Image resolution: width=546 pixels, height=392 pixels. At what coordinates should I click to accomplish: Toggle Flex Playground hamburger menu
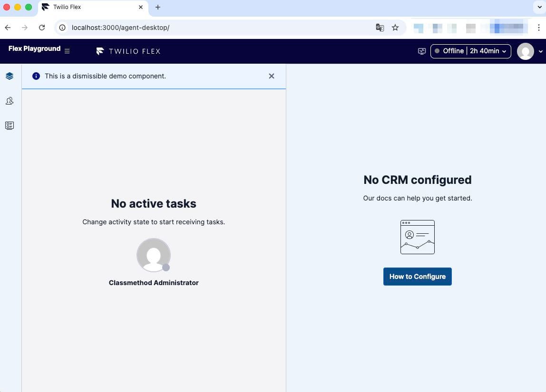tap(67, 51)
